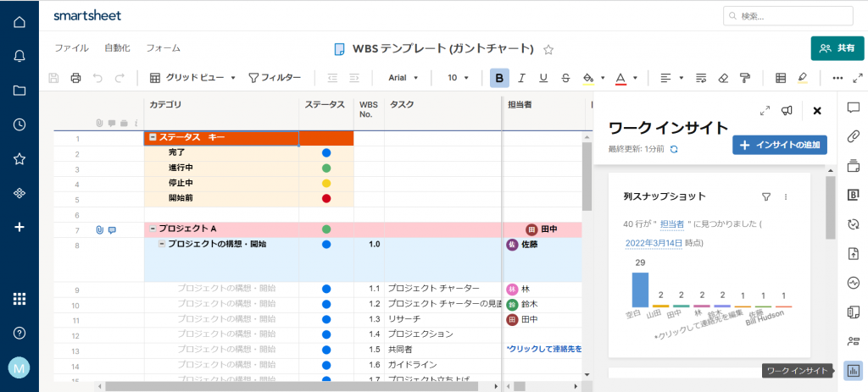Open the more options ellipsis in toolbar
This screenshot has height=392, width=868.
coord(837,78)
